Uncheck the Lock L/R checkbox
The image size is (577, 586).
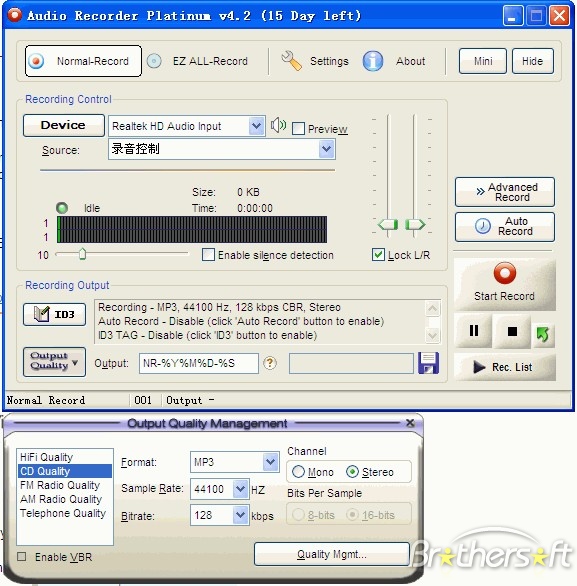pos(378,255)
